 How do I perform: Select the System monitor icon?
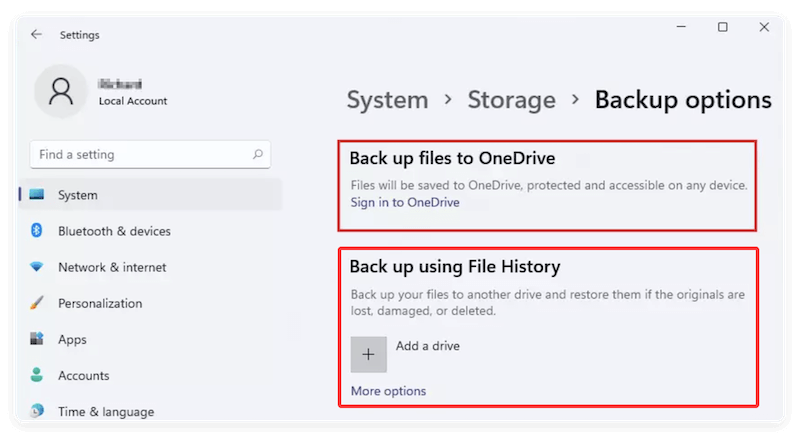[x=37, y=194]
